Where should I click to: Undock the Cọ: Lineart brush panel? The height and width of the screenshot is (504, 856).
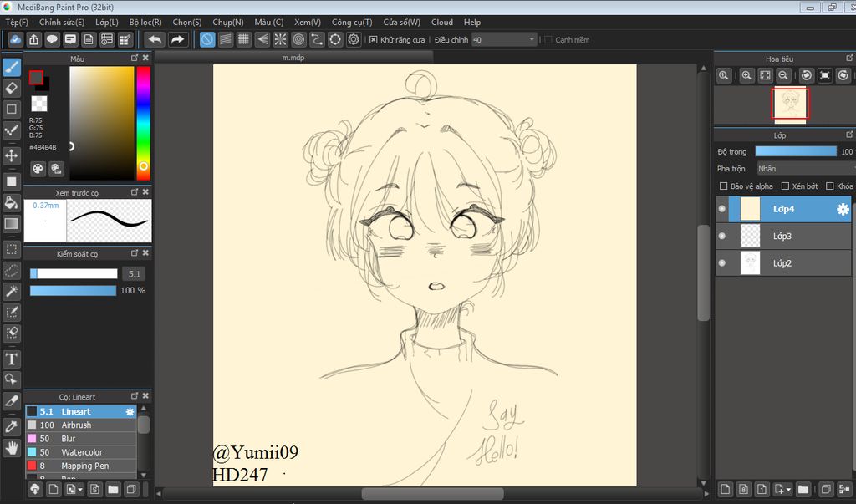tap(135, 395)
